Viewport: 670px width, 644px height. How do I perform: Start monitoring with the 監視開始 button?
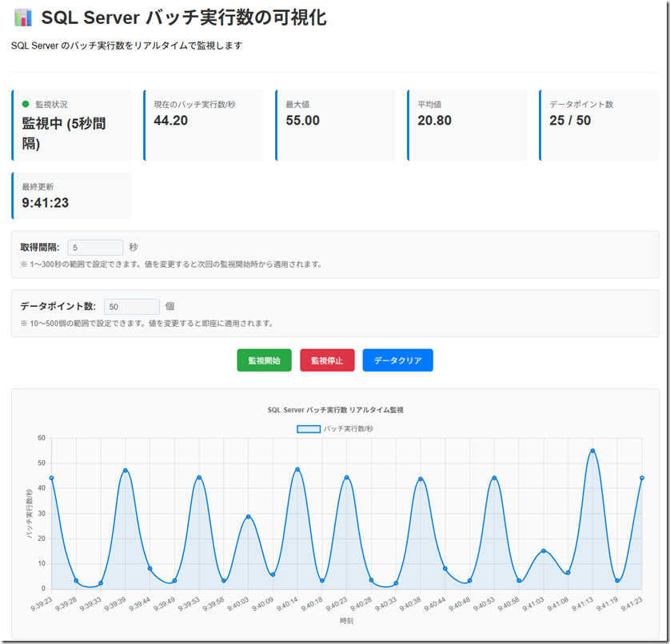[264, 360]
